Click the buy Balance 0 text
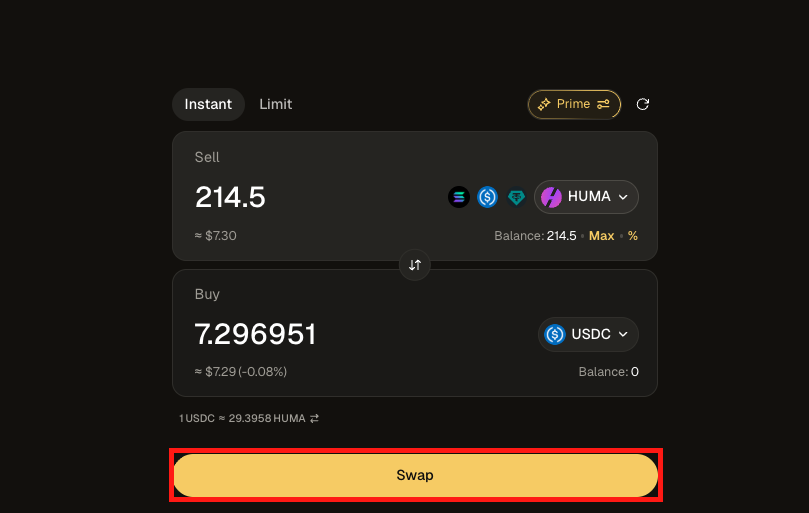The image size is (809, 513). (x=608, y=372)
